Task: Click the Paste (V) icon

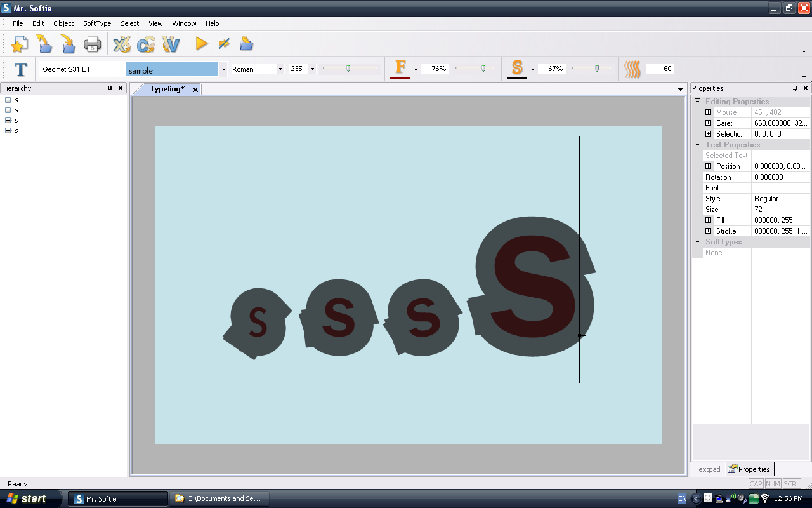Action: pyautogui.click(x=171, y=44)
